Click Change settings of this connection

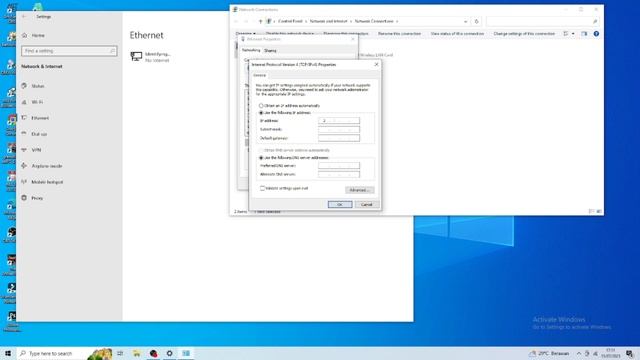point(524,33)
